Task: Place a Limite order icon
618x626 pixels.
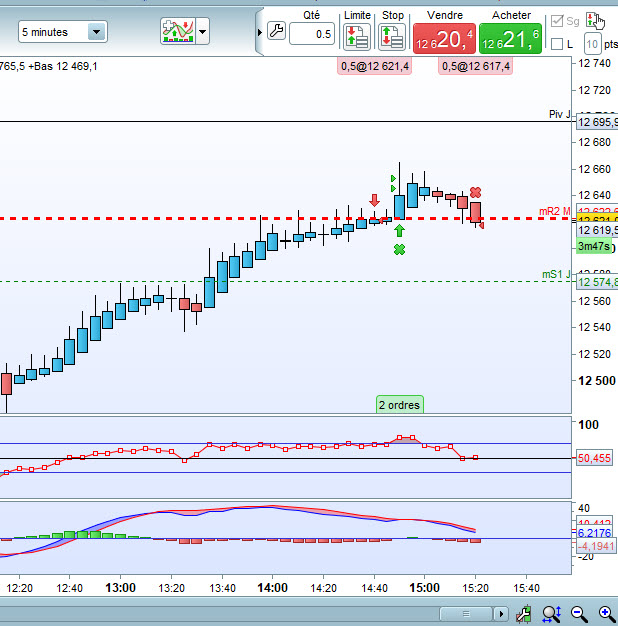Action: pos(357,37)
